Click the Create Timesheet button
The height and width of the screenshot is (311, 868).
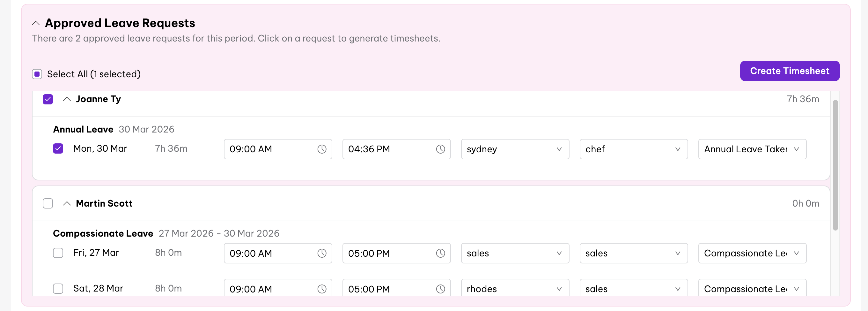coord(789,71)
